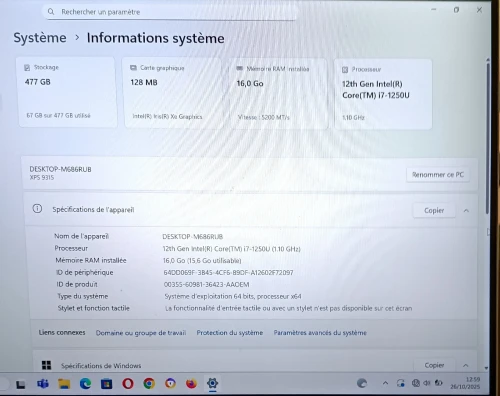This screenshot has width=500, height=396.
Task: Launch Google Chrome from the taskbar
Action: (149, 384)
